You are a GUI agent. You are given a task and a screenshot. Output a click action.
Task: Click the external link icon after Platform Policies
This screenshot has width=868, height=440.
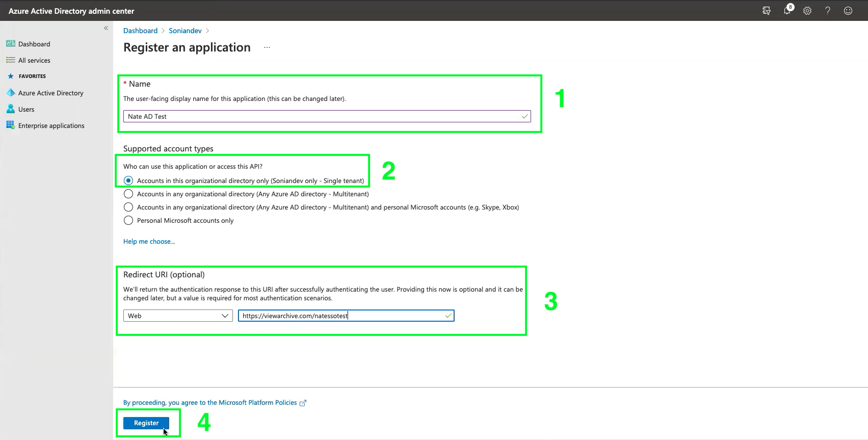tap(303, 403)
